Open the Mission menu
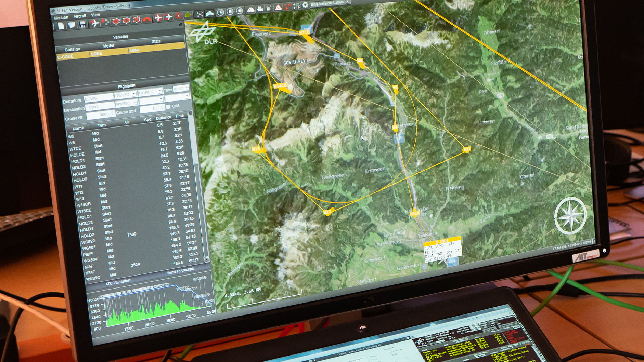This screenshot has height=362, width=644. tap(61, 18)
